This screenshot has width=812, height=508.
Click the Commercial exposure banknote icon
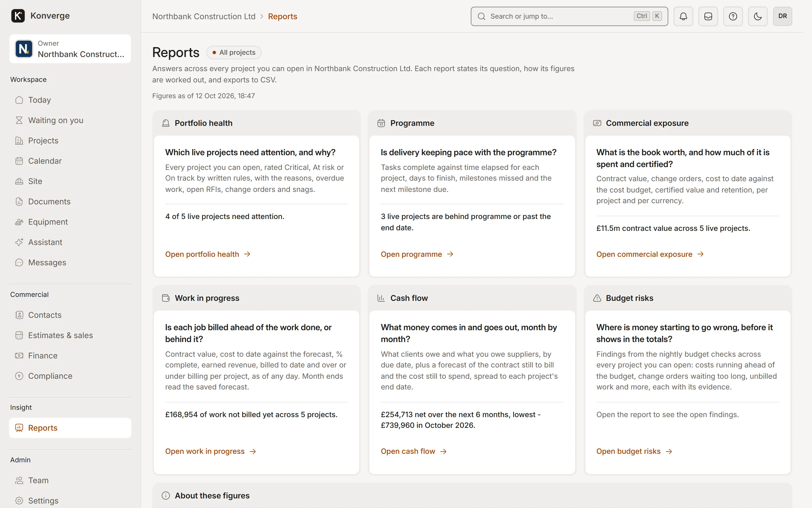coord(597,123)
